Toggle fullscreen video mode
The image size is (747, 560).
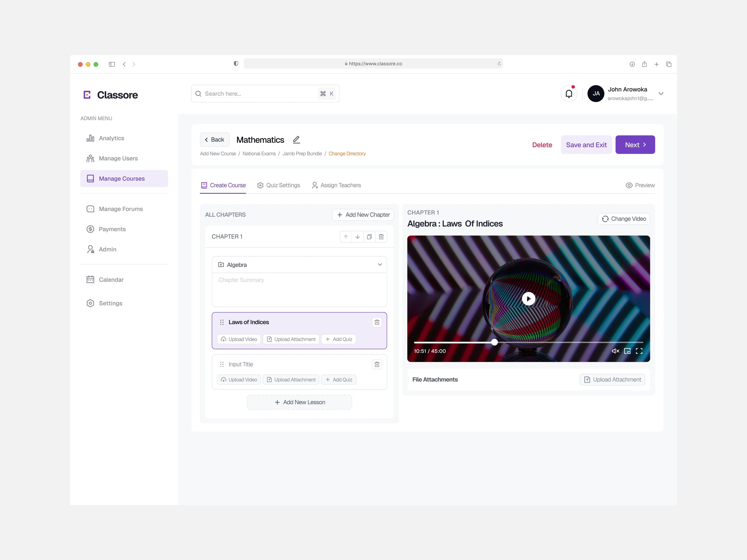pyautogui.click(x=639, y=351)
